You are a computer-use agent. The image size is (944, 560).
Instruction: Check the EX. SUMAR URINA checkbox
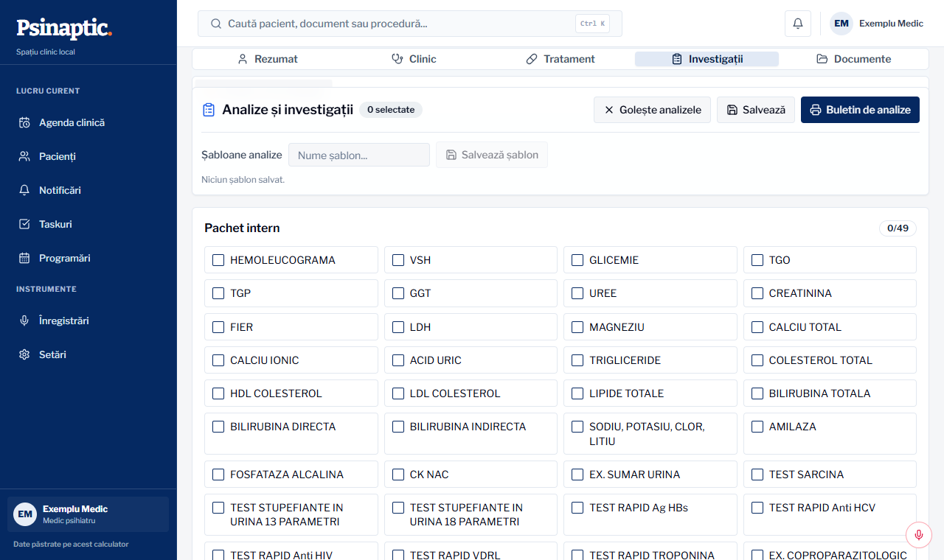click(577, 475)
